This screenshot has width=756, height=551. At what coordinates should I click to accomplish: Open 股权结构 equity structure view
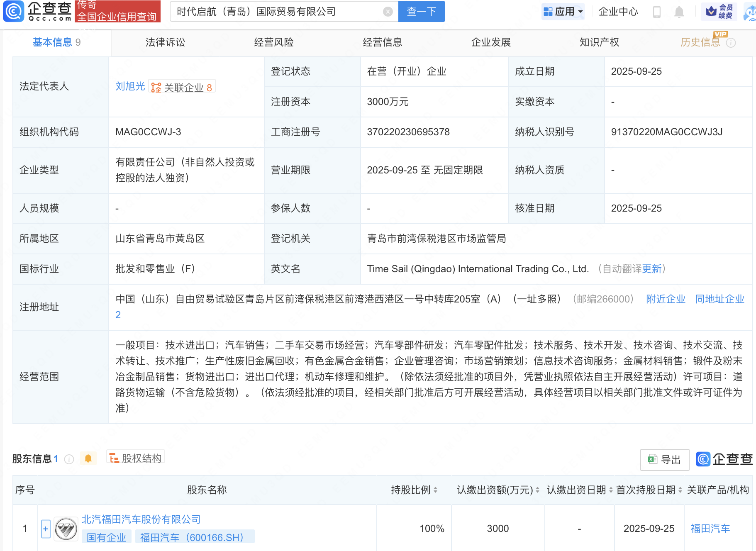(136, 458)
